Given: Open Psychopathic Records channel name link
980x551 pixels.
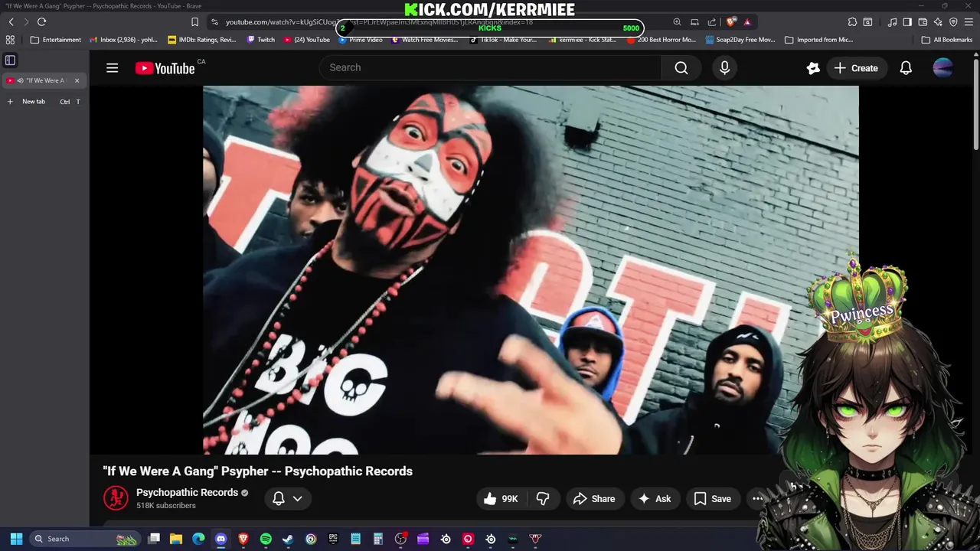Looking at the screenshot, I should pos(188,492).
